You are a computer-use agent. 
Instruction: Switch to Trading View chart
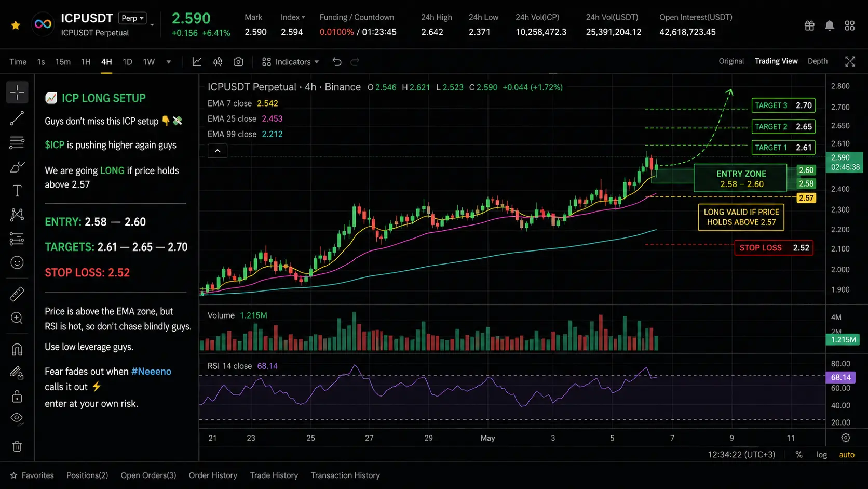776,61
